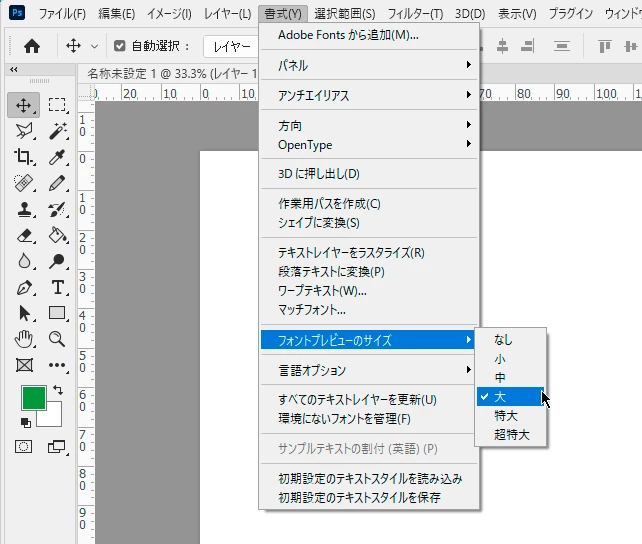Screen dimensions: 642x544
Task: Open the 表示(V) menu
Action: coord(517,14)
